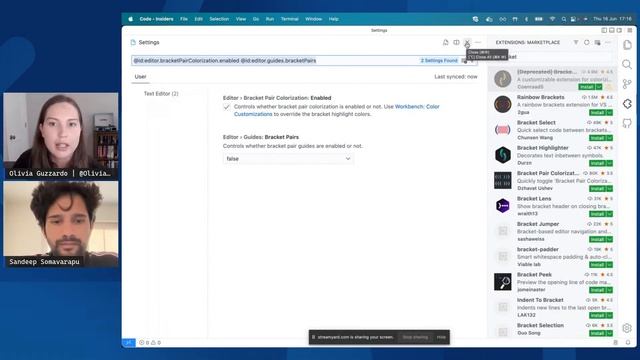Open Wi-Fi menu in macOS menu bar

[552, 19]
